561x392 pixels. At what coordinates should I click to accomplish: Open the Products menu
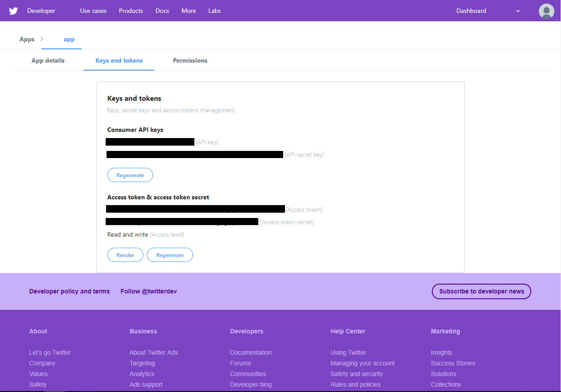[131, 11]
